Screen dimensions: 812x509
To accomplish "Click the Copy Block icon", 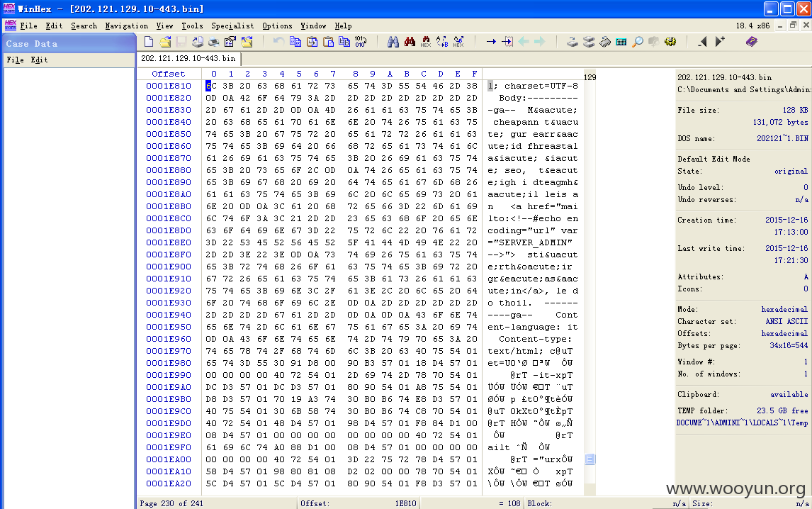I will pos(295,41).
